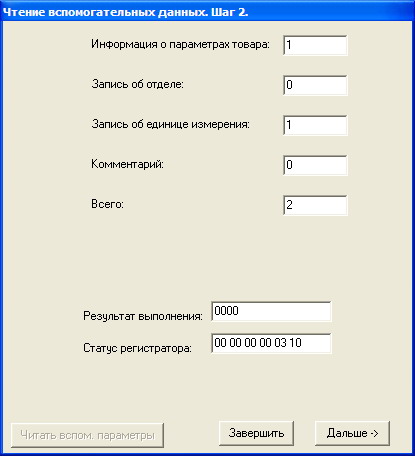Click the Всего total field
Viewport: 415px width, 456px height.
315,205
